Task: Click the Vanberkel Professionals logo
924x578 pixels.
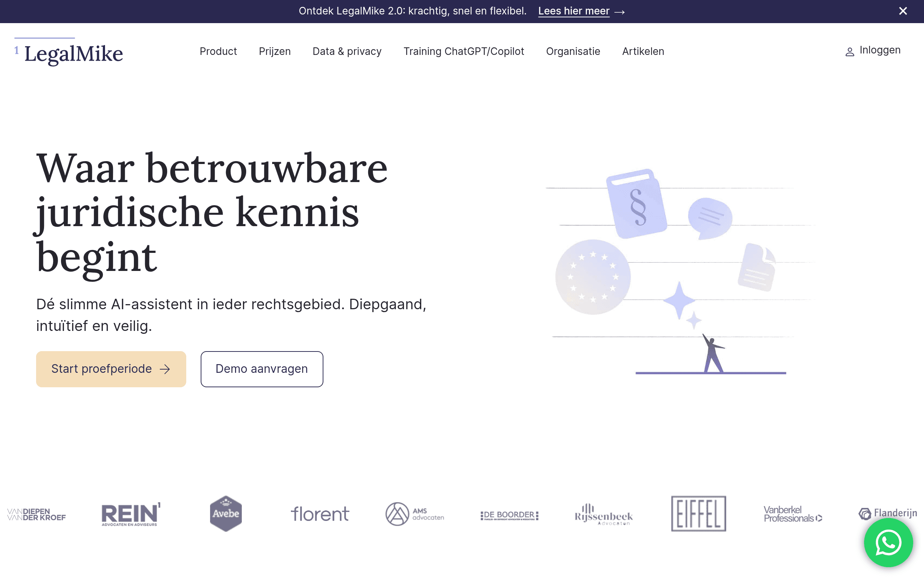Action: [x=793, y=514]
